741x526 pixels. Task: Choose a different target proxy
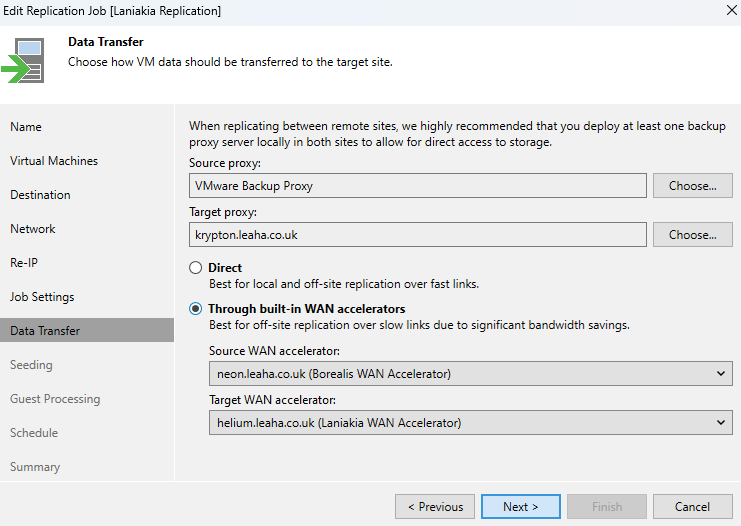(693, 235)
